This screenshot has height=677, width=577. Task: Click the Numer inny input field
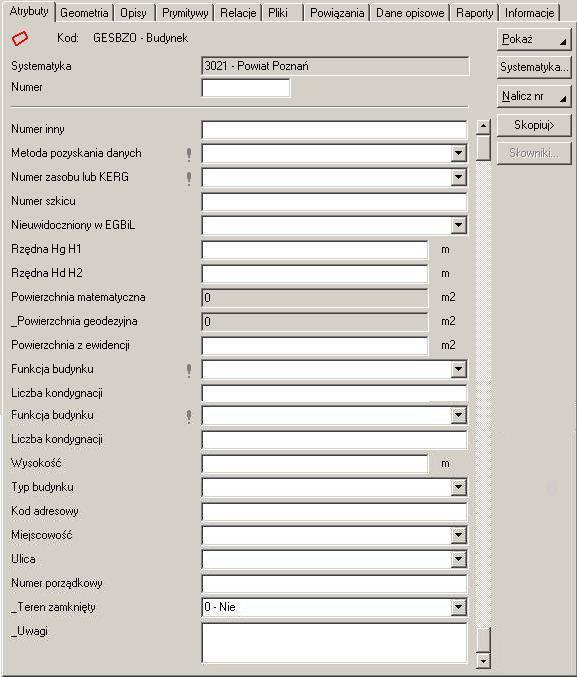coord(334,130)
